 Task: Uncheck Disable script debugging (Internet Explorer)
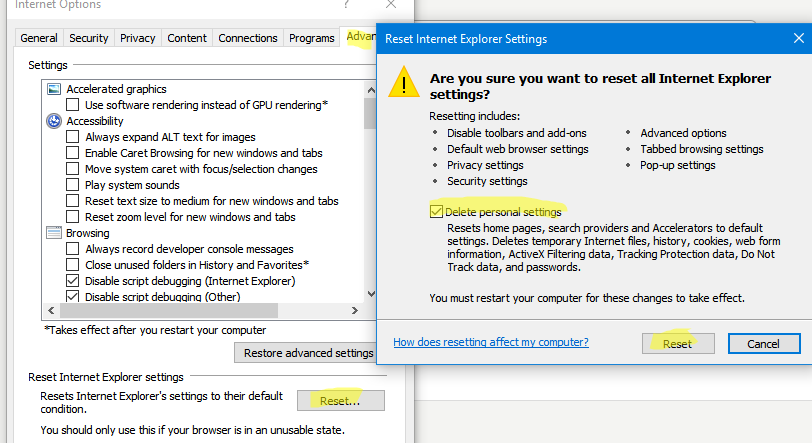tap(73, 281)
